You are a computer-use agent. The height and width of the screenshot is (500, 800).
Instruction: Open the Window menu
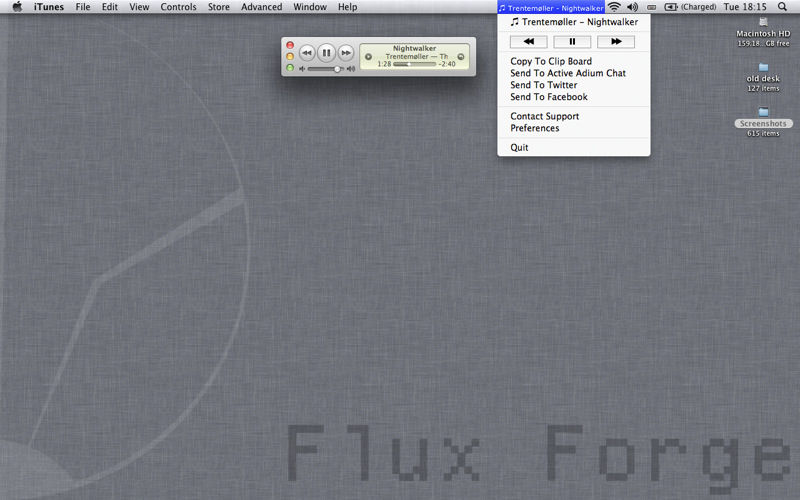tap(310, 7)
